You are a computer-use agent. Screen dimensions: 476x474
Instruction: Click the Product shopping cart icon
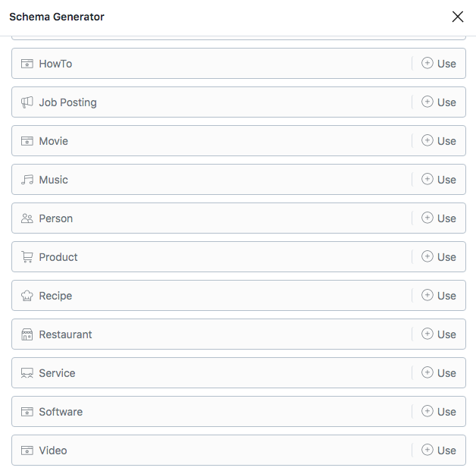27,257
